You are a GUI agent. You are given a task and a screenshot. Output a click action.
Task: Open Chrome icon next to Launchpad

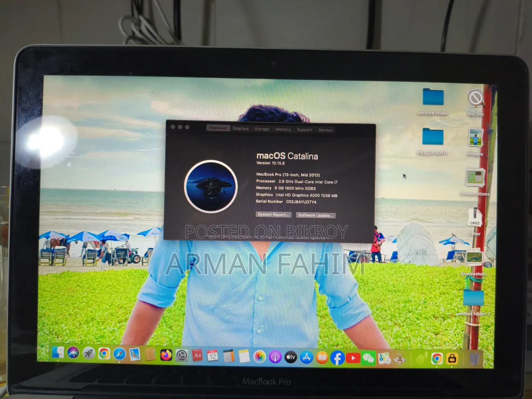(x=104, y=353)
